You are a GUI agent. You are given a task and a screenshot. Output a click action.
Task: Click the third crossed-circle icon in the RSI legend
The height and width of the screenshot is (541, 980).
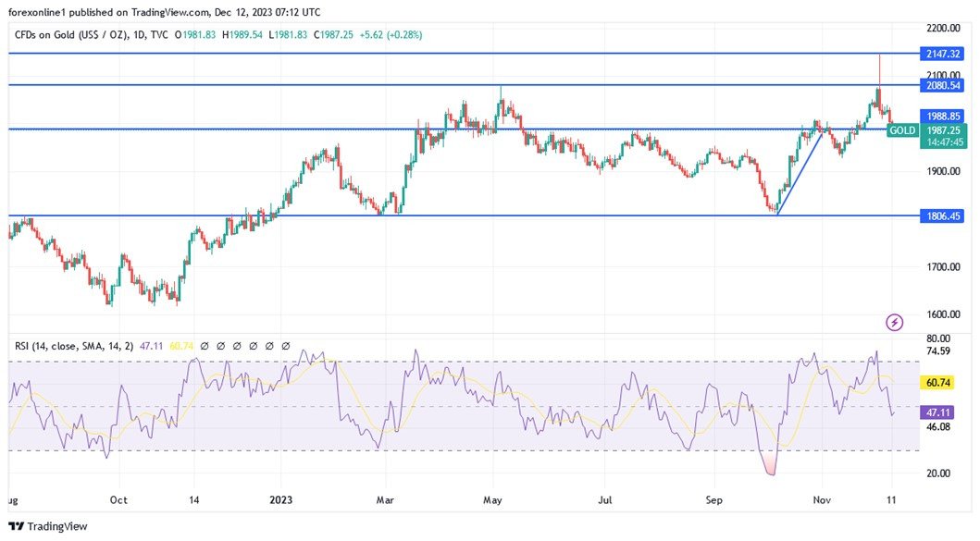pos(237,346)
